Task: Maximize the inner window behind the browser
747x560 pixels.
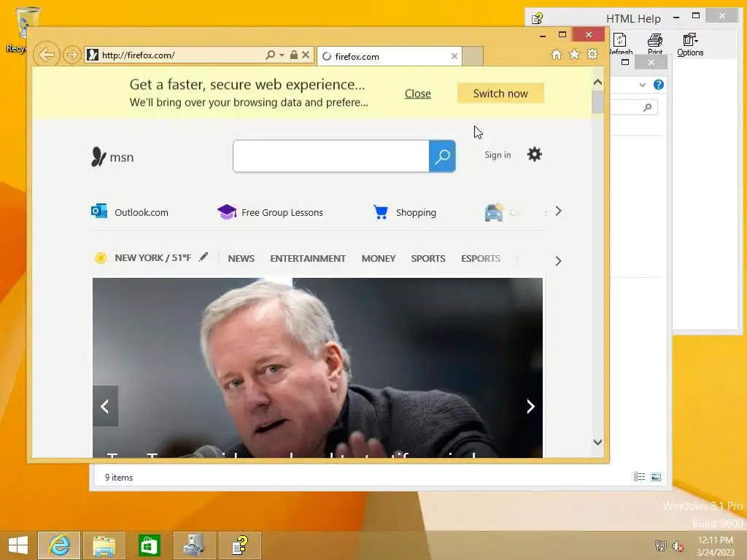Action: coord(625,62)
